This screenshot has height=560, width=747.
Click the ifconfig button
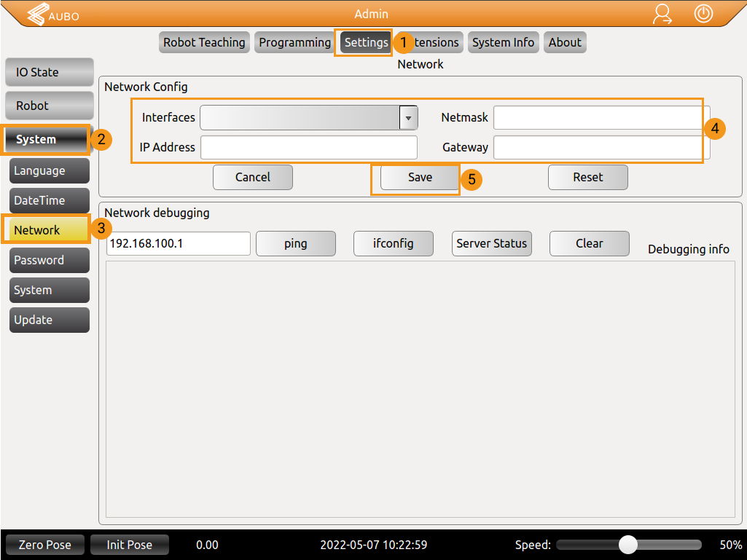click(393, 243)
